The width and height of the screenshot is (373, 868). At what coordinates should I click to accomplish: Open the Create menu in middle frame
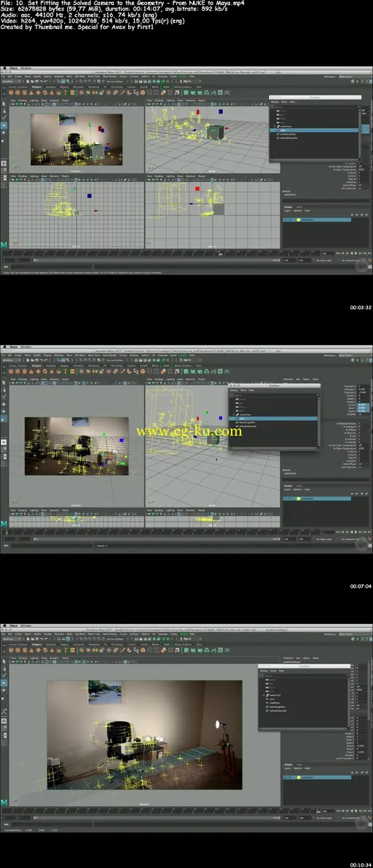(x=17, y=355)
